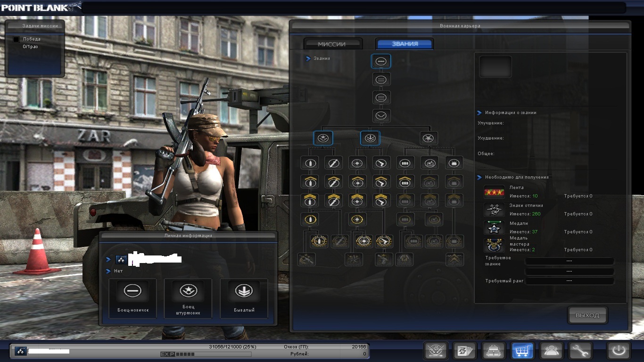This screenshot has height=362, width=644.
Task: Select the wreath crosshair rank icon
Action: [363, 241]
